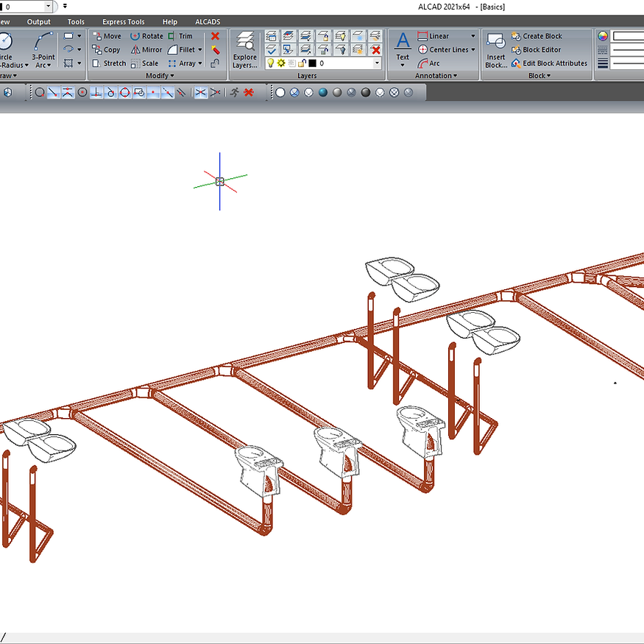This screenshot has height=644, width=644.
Task: Toggle endpoint snap
Action: [54, 93]
